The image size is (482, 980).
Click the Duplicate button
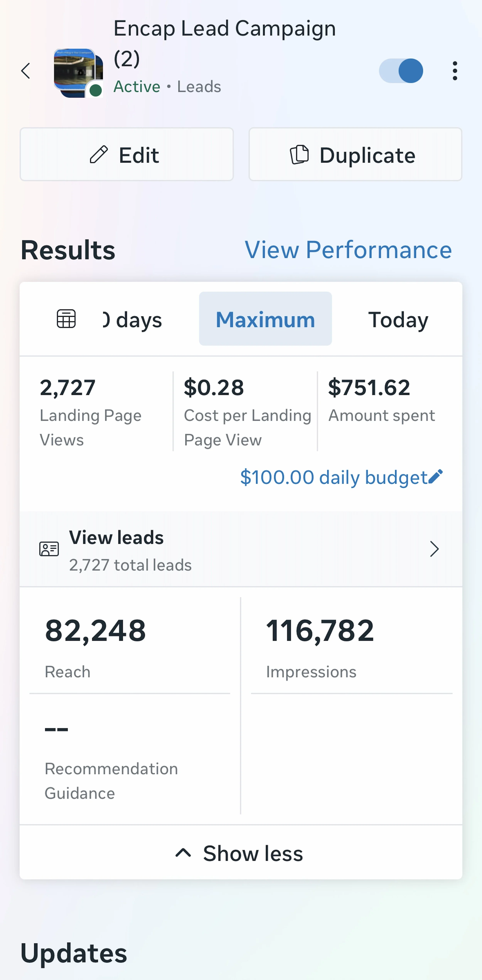[355, 154]
